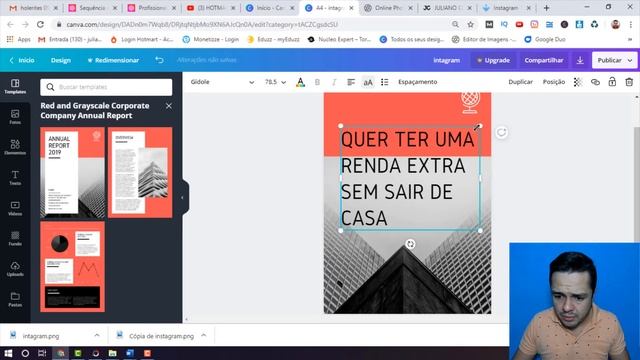The image size is (640, 360).
Task: Open the Chrome three-dot menu
Action: click(x=631, y=24)
